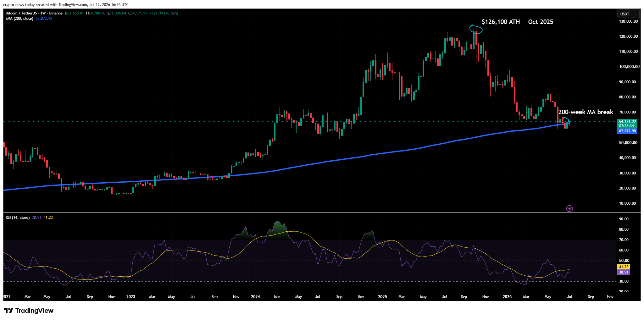This screenshot has height=320, width=644.
Task: Click the $126,100 ATH — Oct 2025 annotation
Action: [x=517, y=22]
